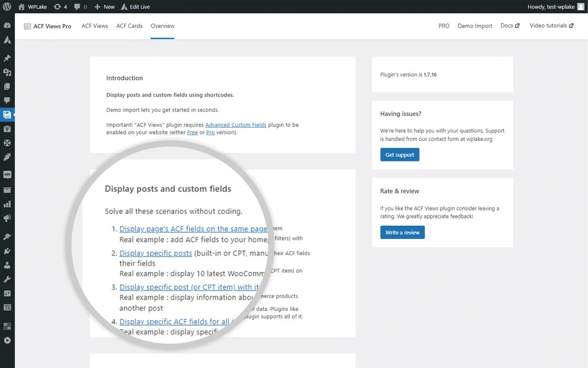
Task: Switch to the ACF Cards tab
Action: 129,26
